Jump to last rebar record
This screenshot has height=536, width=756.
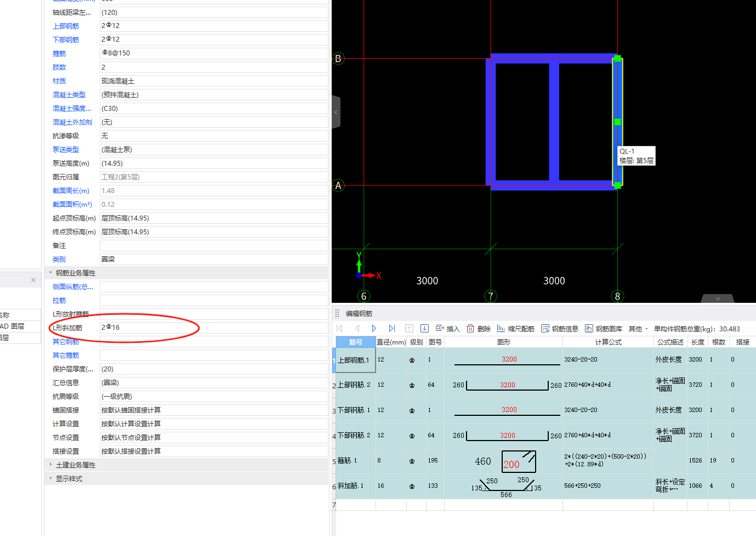(x=391, y=328)
